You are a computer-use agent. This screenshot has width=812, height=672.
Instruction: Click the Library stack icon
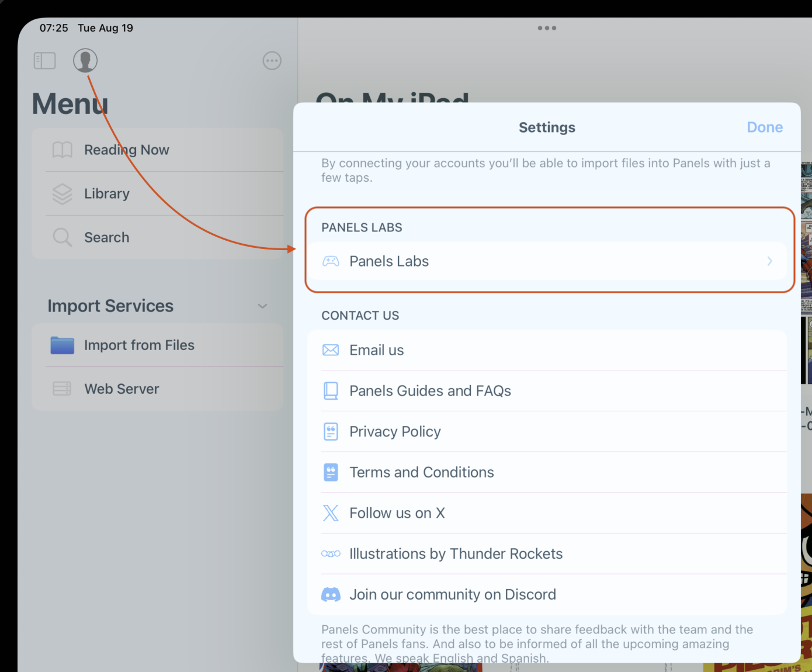point(63,194)
